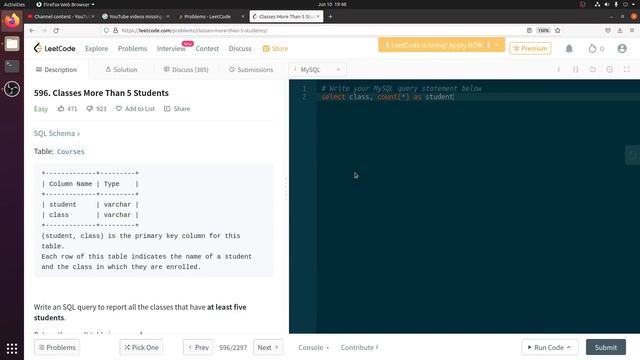Open Run Code options arrow

569,347
